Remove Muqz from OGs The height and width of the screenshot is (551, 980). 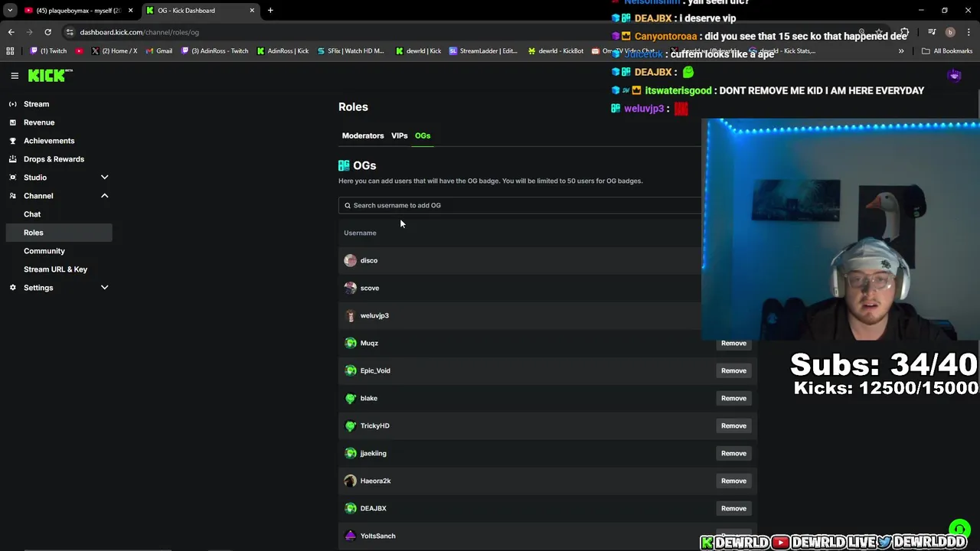click(x=733, y=343)
